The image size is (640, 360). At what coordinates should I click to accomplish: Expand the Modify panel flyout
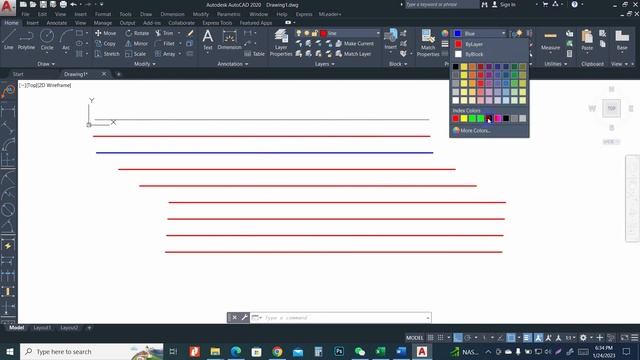pyautogui.click(x=144, y=64)
